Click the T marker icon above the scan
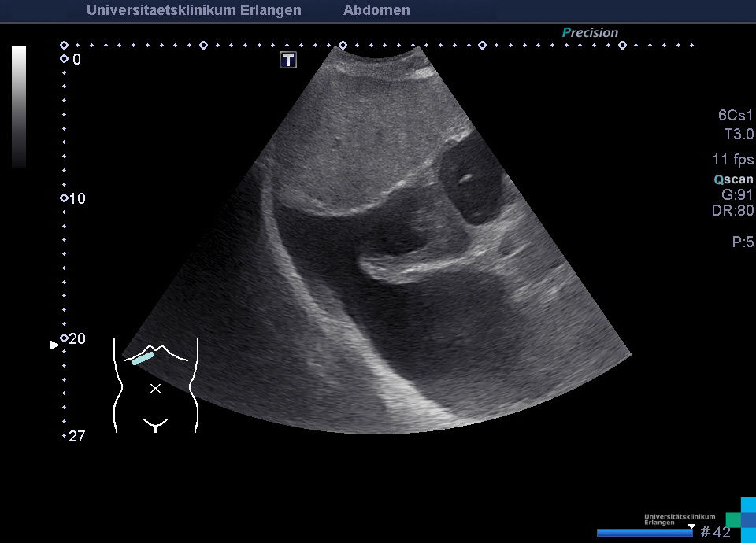 288,60
